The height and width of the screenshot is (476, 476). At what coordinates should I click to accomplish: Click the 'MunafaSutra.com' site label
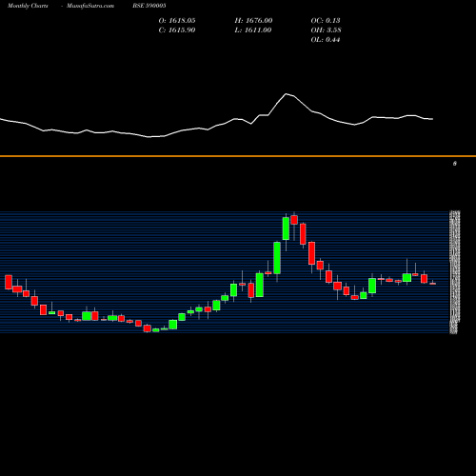coord(90,6)
